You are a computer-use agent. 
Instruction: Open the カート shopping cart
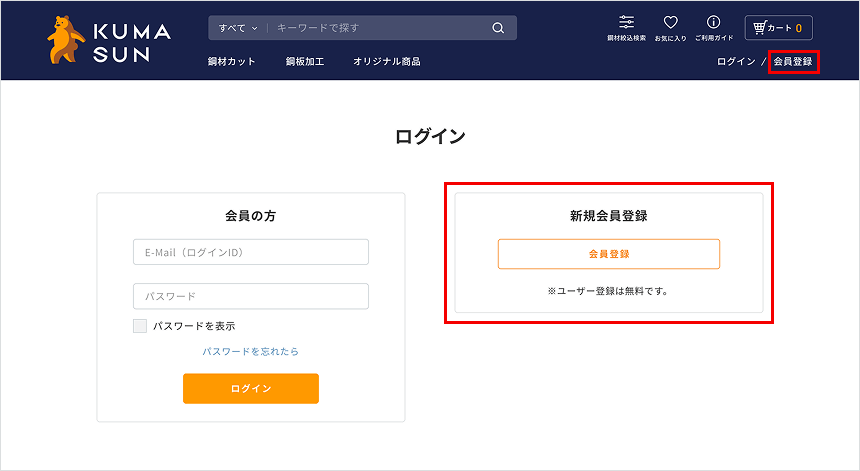pyautogui.click(x=778, y=28)
